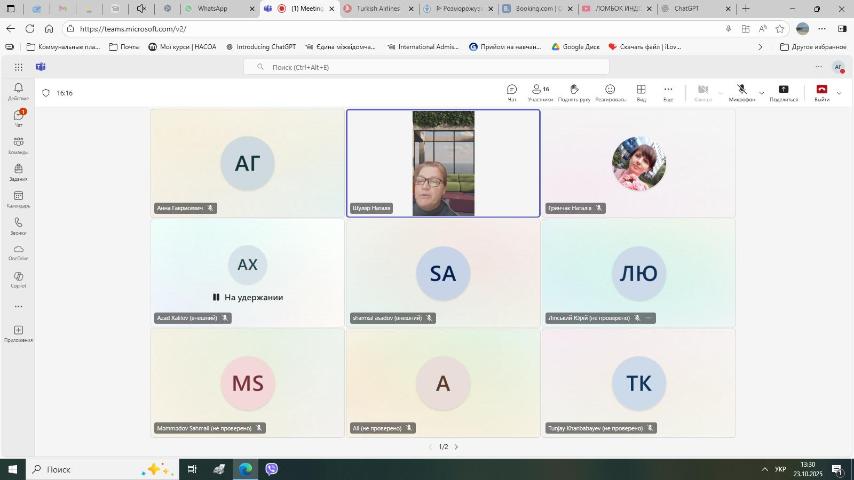Open the Calls section in sidebar
Image resolution: width=854 pixels, height=480 pixels.
coord(18,225)
